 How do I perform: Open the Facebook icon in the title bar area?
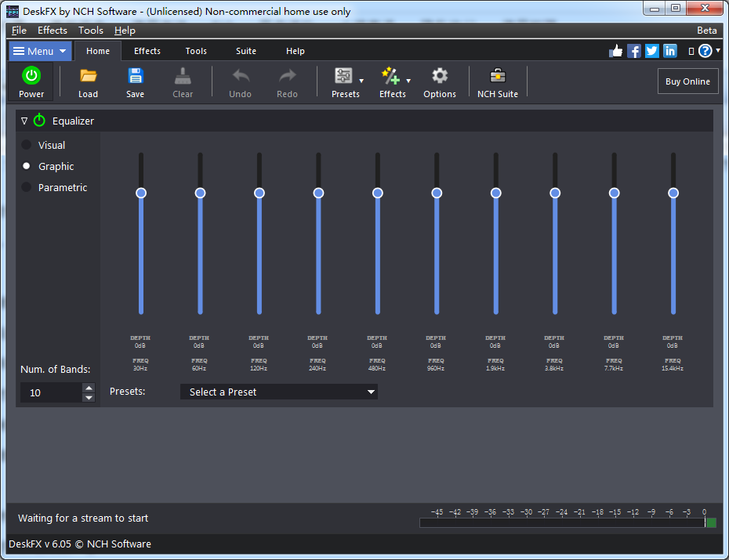tap(633, 50)
